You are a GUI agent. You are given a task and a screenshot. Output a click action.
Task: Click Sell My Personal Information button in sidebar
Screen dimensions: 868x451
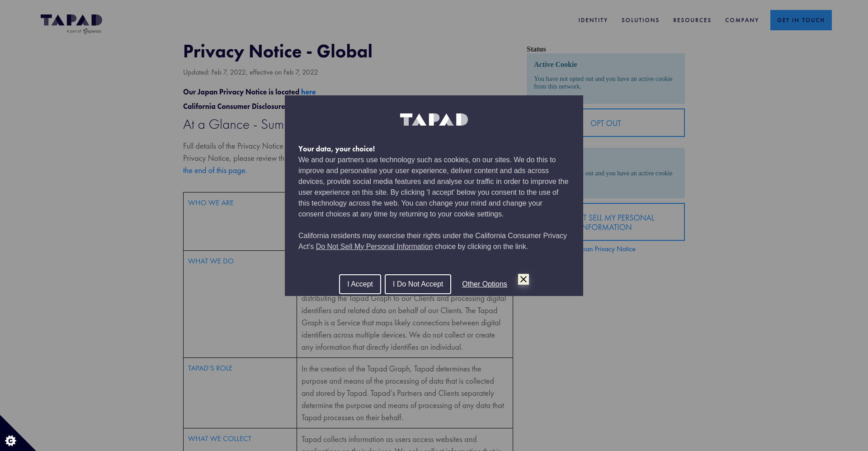634,222
